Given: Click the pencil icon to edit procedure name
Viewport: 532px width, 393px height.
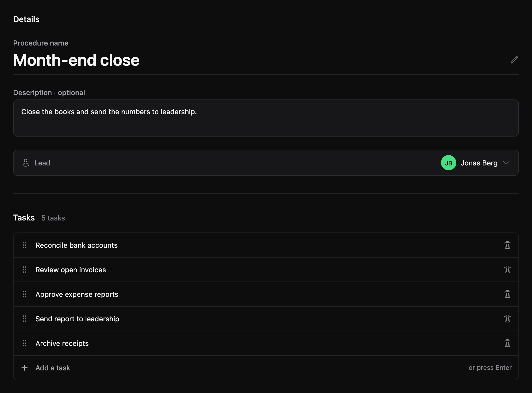Looking at the screenshot, I should 514,60.
